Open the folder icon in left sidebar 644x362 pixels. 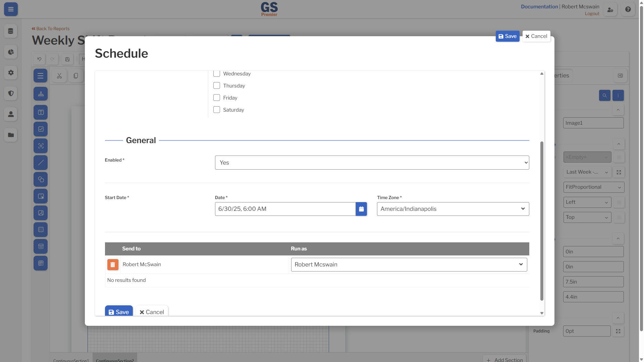(11, 135)
